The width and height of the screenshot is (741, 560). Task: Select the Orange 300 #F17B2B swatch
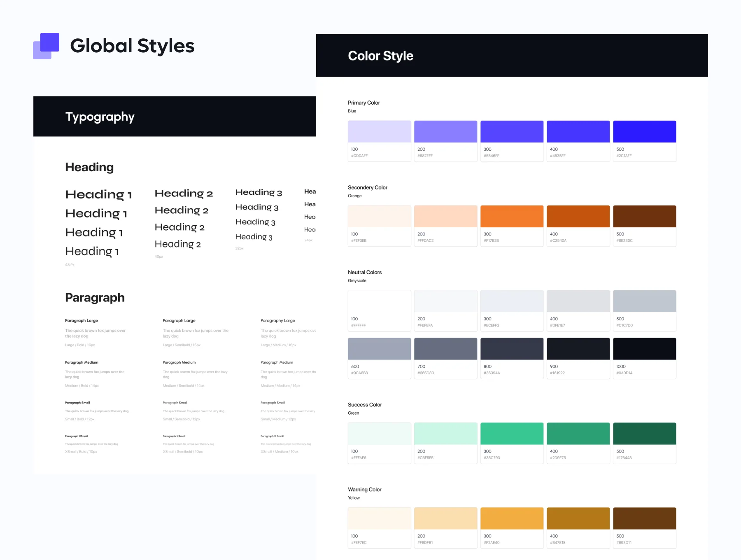pyautogui.click(x=512, y=226)
